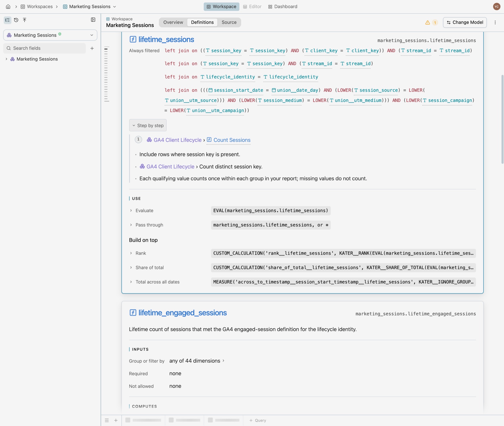Add a new tab with bottom plus icon
Screen dimensions: 504x426
116,420
